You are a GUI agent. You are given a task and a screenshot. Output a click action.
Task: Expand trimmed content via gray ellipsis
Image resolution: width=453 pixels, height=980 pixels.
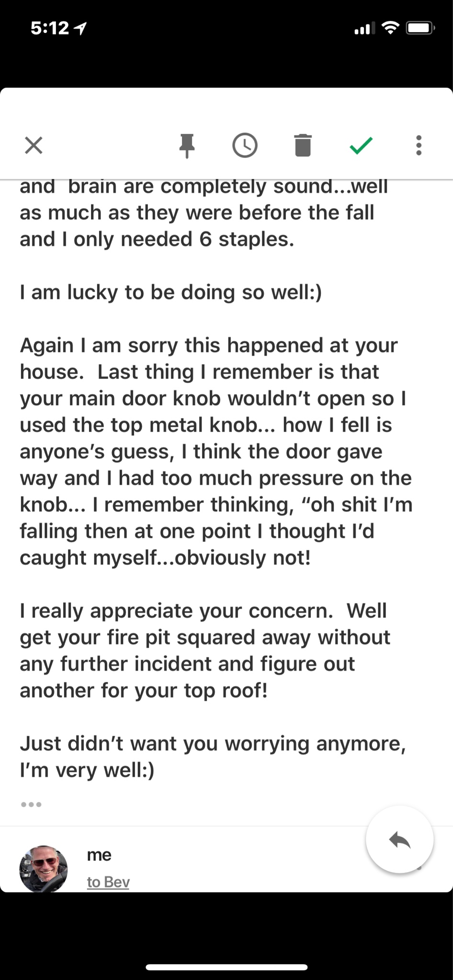pyautogui.click(x=32, y=804)
